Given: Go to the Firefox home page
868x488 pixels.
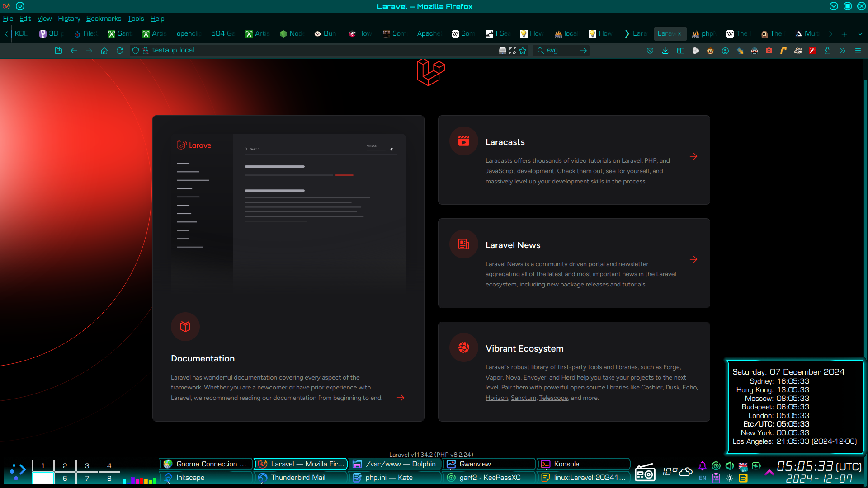Looking at the screenshot, I should pyautogui.click(x=104, y=51).
